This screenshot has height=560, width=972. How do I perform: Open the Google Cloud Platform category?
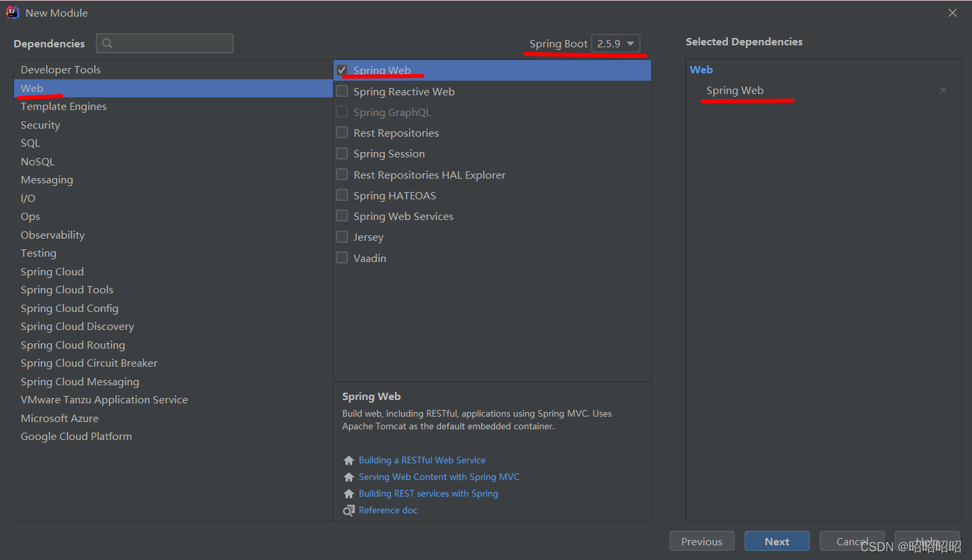(173, 437)
